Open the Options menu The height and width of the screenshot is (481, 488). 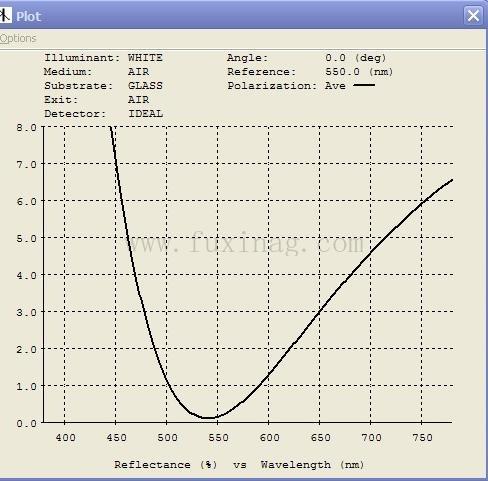tap(18, 39)
